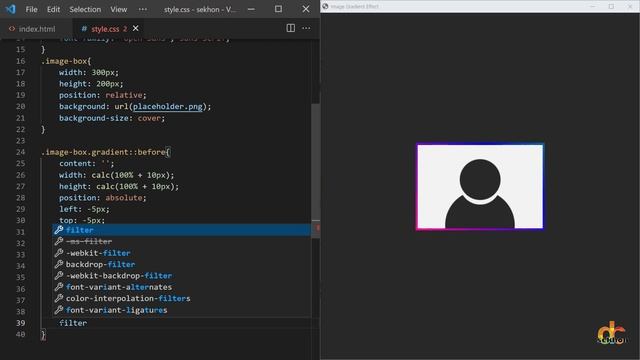
Task: Choose the font-variant-ligatures suggestion
Action: [x=181, y=310]
